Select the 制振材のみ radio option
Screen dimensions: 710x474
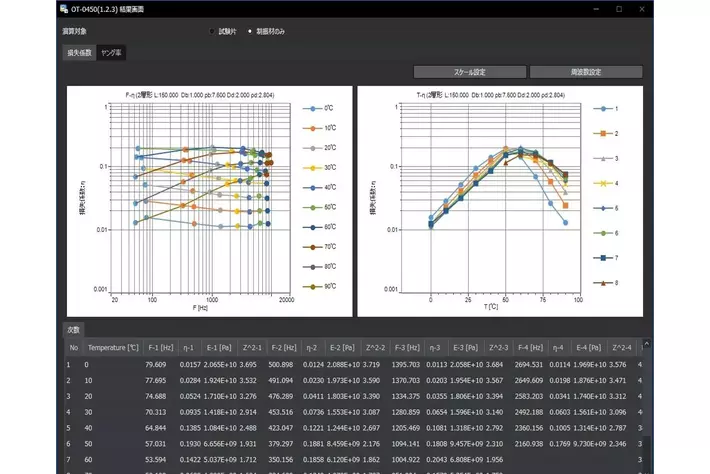[x=250, y=31]
